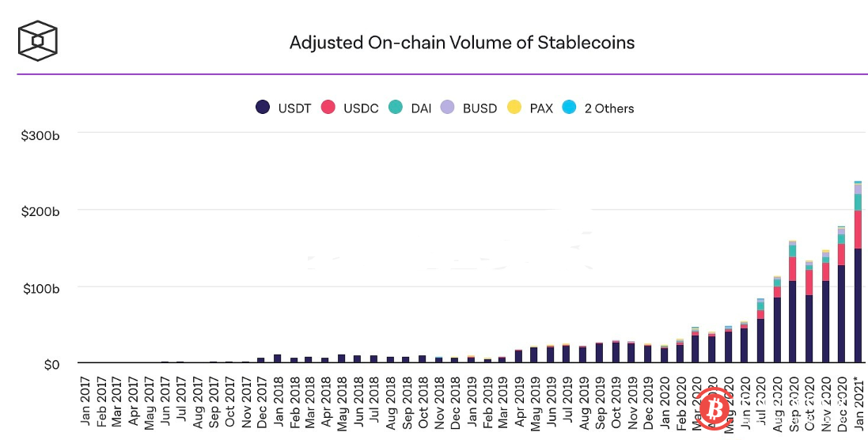Click the Jan 2018 bar
868x440 pixels.
click(x=277, y=358)
